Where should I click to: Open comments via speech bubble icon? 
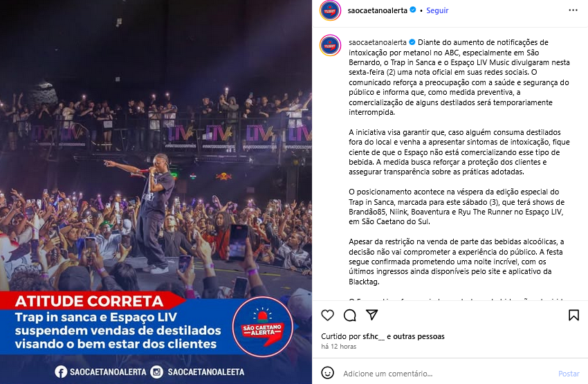pos(349,315)
